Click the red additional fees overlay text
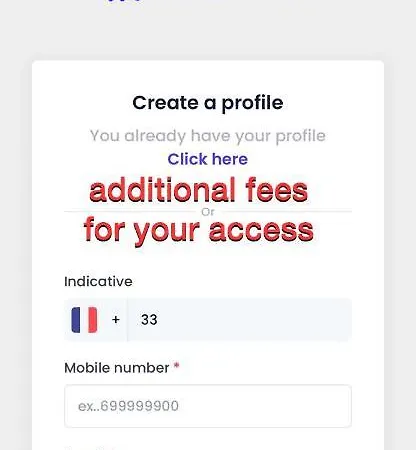Screen dimensions: 416x450 pos(199,190)
